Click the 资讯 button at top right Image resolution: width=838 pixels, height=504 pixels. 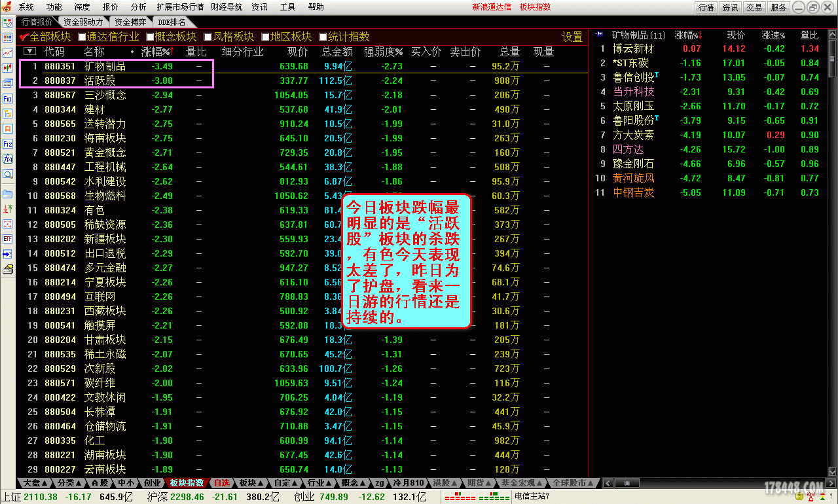[x=730, y=7]
